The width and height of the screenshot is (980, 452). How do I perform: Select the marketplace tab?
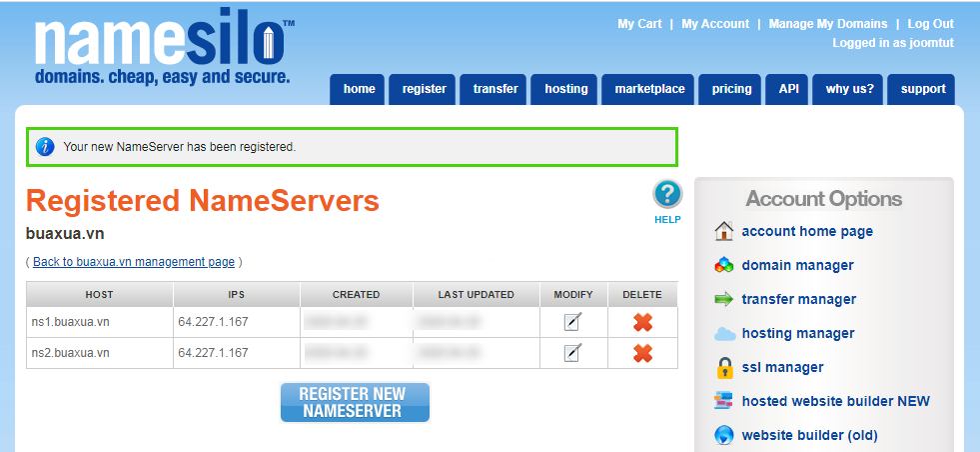tap(648, 90)
